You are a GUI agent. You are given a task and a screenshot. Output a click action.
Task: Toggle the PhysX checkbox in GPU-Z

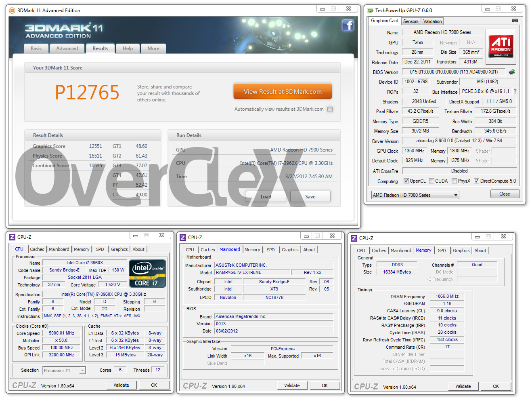coord(455,181)
